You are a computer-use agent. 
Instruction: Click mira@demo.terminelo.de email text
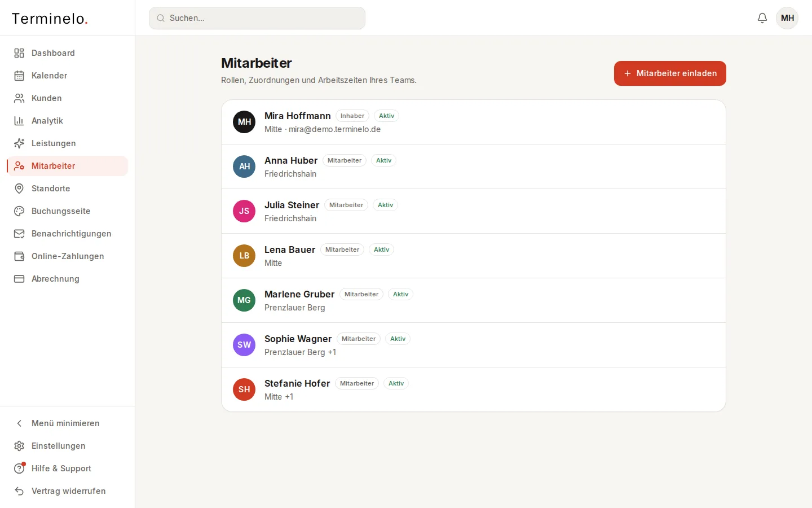point(335,129)
